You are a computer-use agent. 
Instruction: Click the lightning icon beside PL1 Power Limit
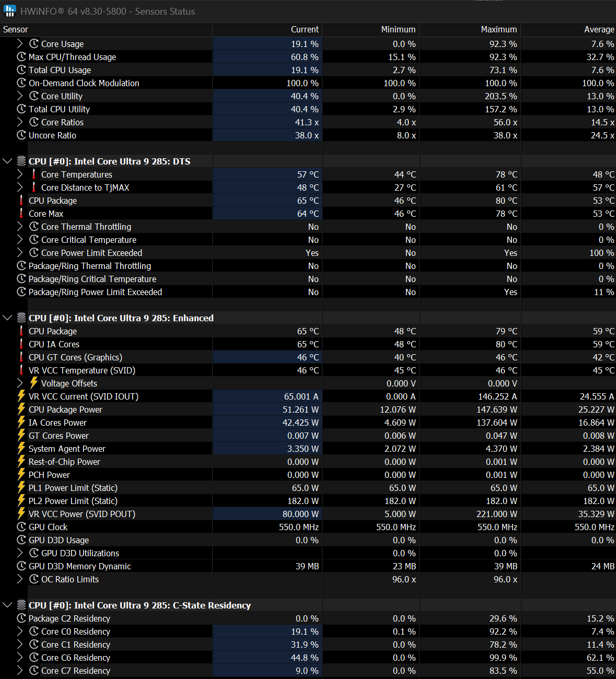[21, 488]
